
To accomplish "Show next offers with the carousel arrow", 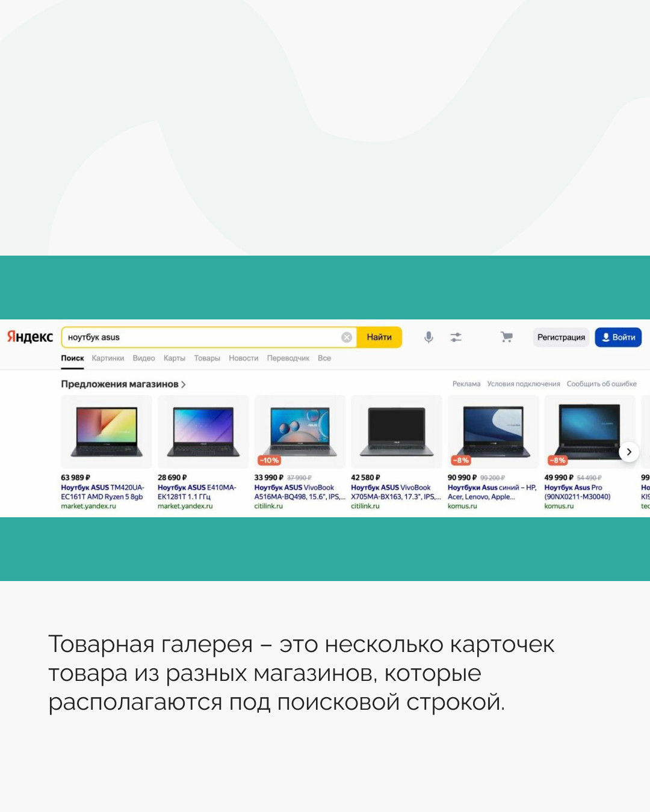I will click(629, 452).
